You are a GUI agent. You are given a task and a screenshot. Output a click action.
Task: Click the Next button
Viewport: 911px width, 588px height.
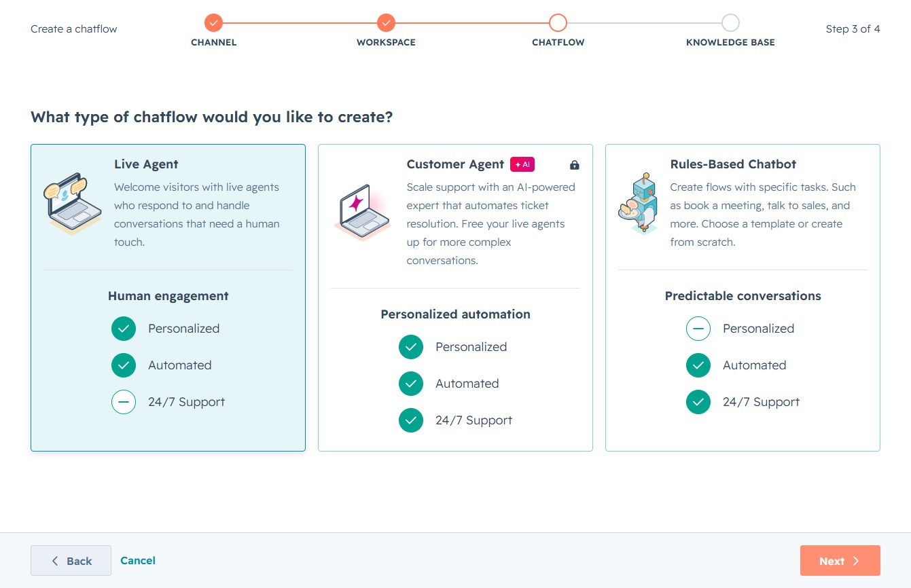pos(840,561)
